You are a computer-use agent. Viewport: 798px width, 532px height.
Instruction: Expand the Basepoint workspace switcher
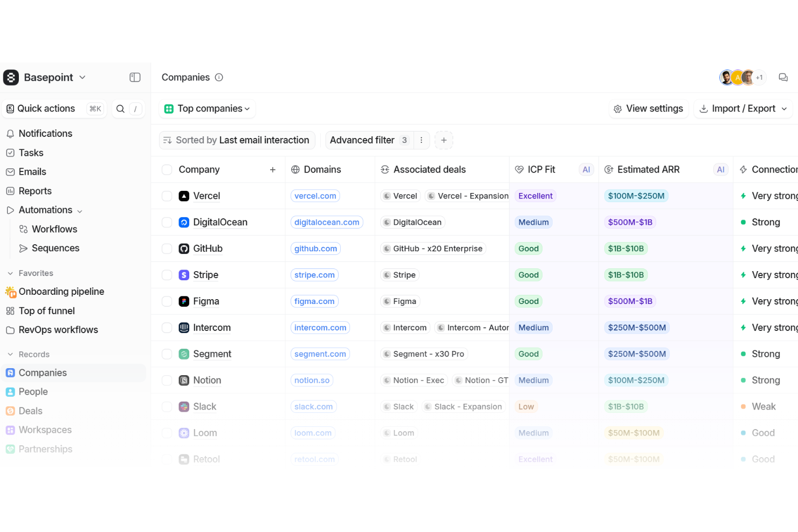pyautogui.click(x=82, y=77)
